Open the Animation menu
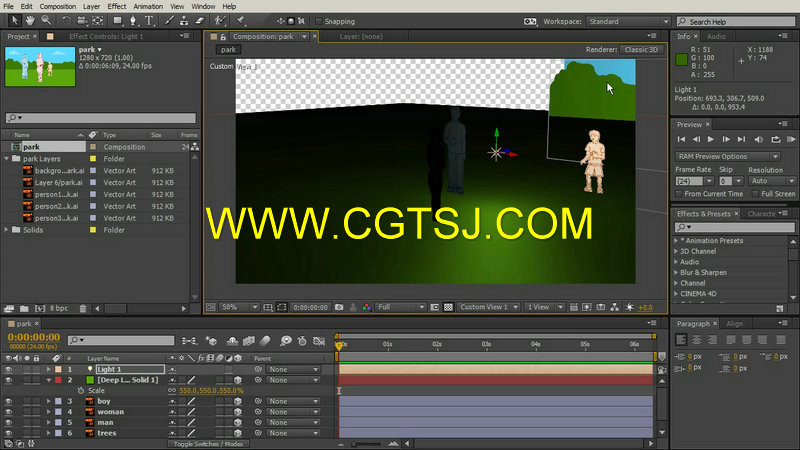Screen dimensions: 800x450 click(148, 6)
